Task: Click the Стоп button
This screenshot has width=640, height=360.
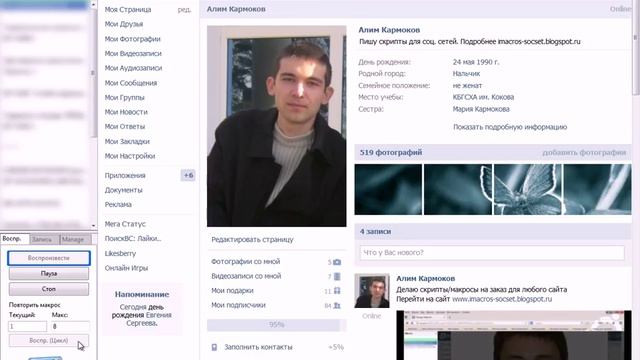Action: point(49,289)
